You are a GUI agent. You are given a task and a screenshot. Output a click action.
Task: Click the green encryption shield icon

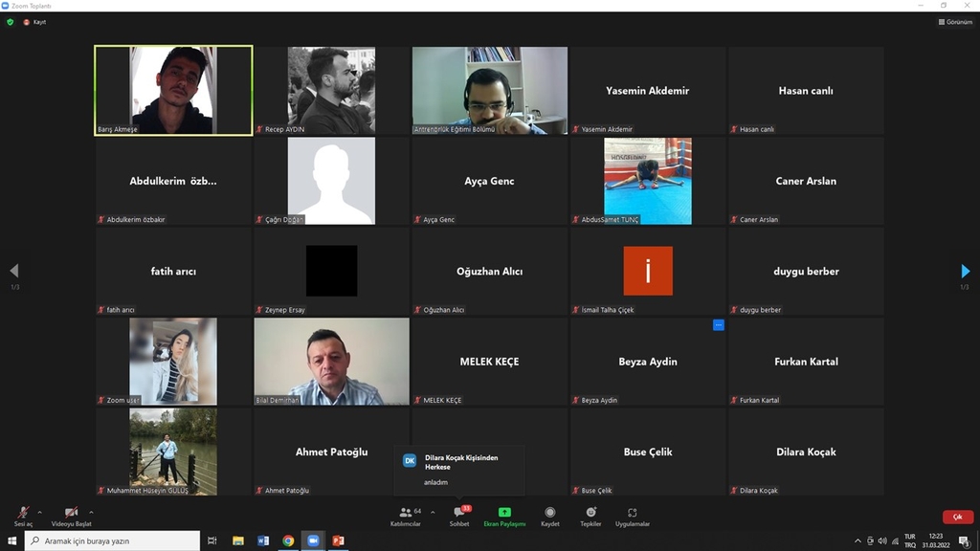point(11,22)
